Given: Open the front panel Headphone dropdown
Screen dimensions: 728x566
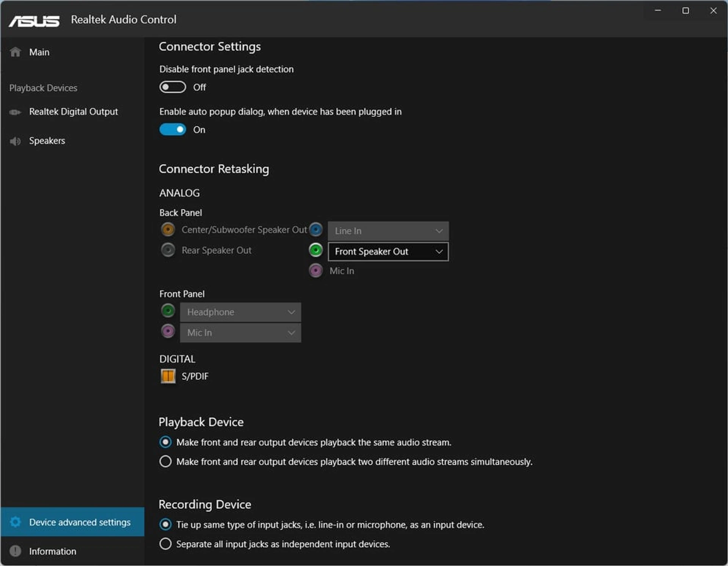Looking at the screenshot, I should coord(240,312).
